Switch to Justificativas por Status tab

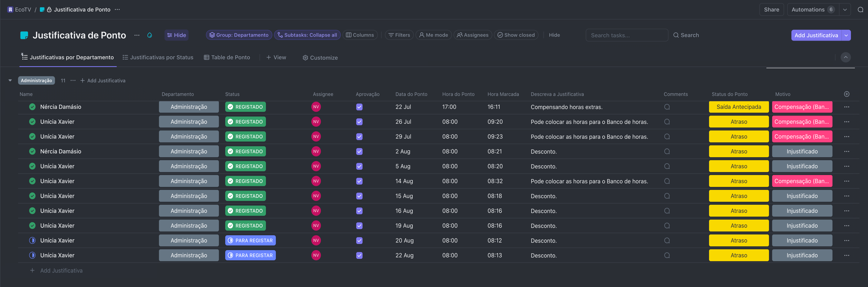[x=158, y=57]
